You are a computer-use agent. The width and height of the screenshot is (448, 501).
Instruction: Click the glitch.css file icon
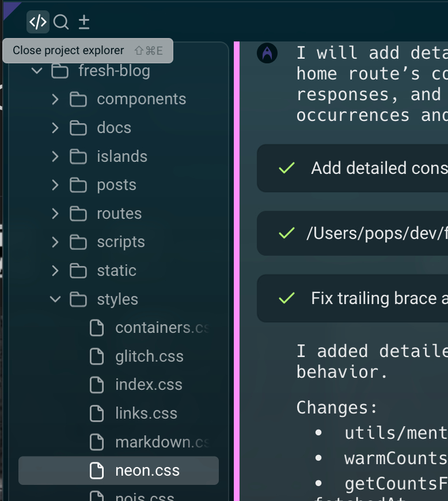[x=97, y=356]
